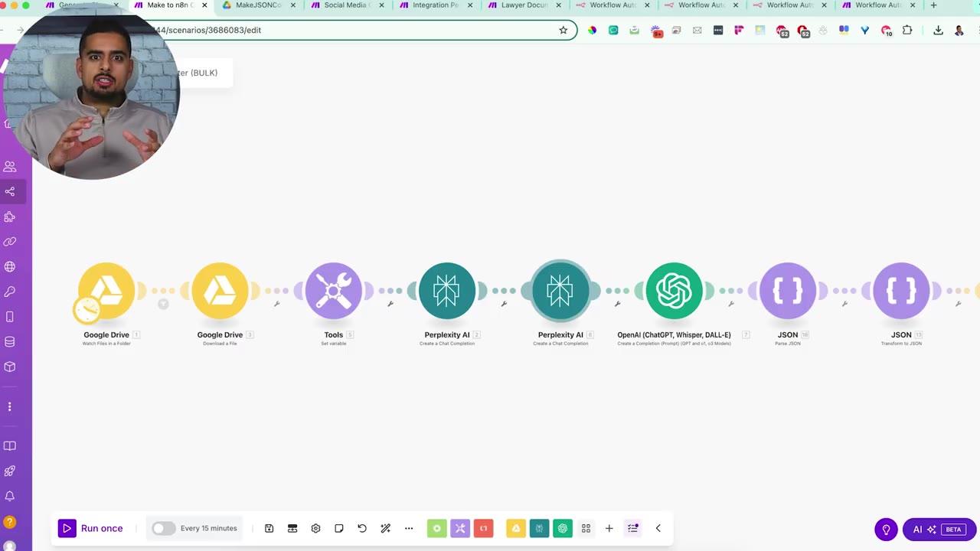Open red Text parser favorites button
This screenshot has width=980, height=551.
pos(483,528)
